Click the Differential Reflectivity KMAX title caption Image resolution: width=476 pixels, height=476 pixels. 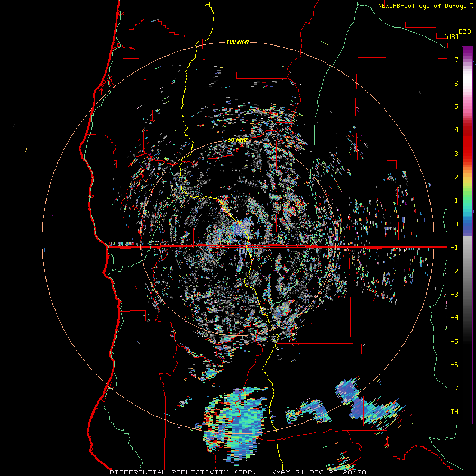(x=238, y=472)
